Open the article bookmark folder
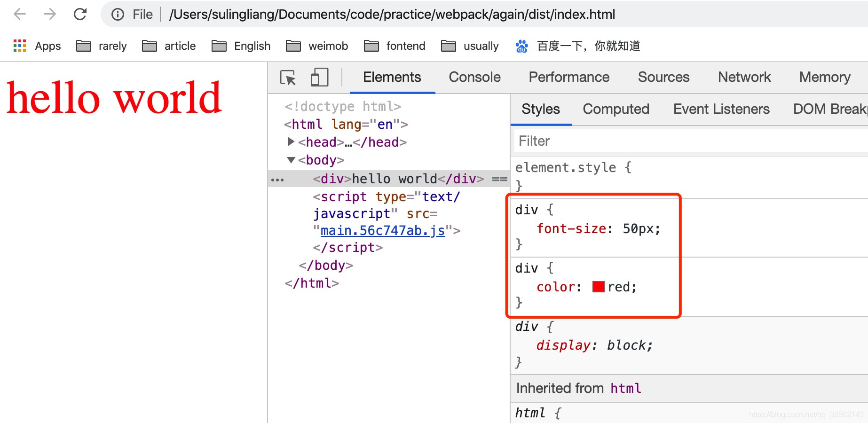The width and height of the screenshot is (868, 423). tap(169, 46)
